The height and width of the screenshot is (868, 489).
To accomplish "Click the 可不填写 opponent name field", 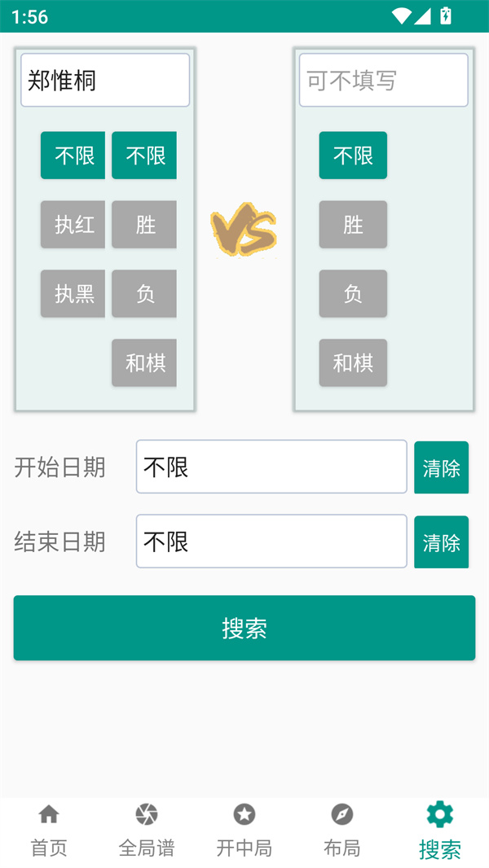I will (383, 81).
